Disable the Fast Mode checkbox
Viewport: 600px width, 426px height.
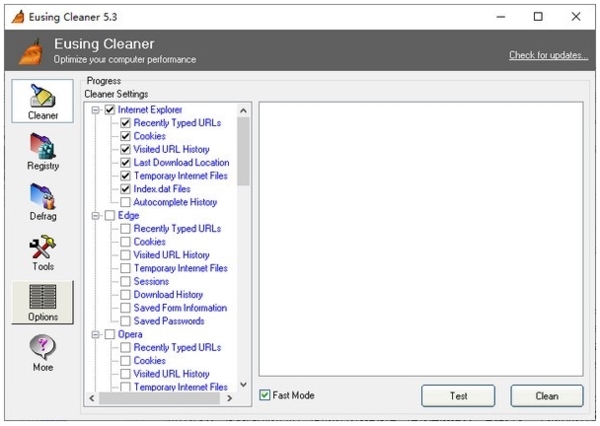(x=265, y=395)
